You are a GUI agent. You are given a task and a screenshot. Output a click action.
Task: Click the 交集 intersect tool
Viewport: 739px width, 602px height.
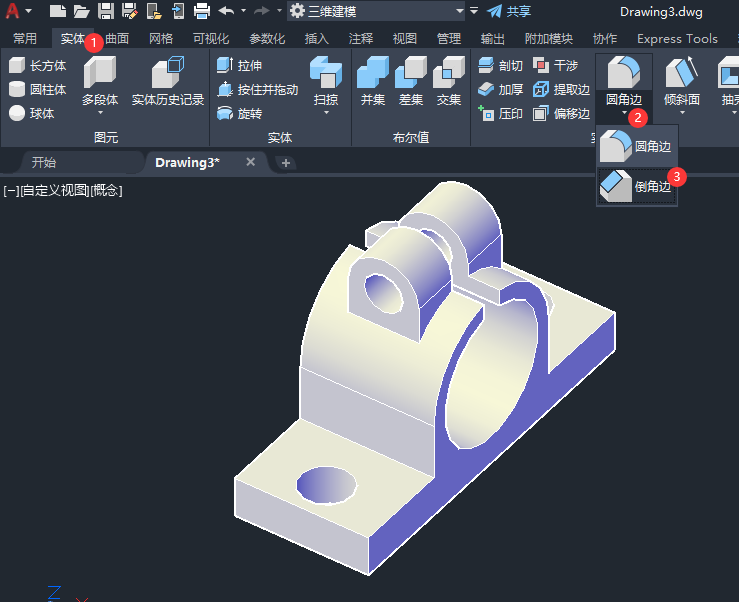(x=449, y=81)
